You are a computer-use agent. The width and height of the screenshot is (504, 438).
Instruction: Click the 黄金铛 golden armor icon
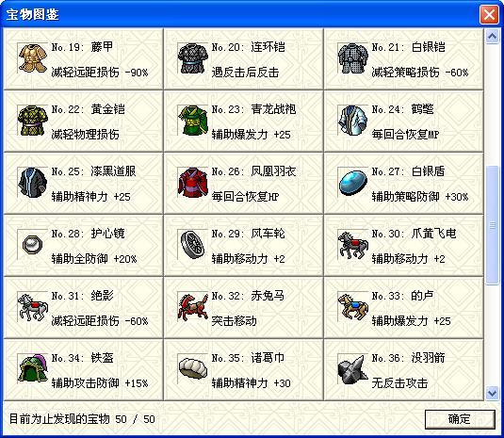click(33, 121)
